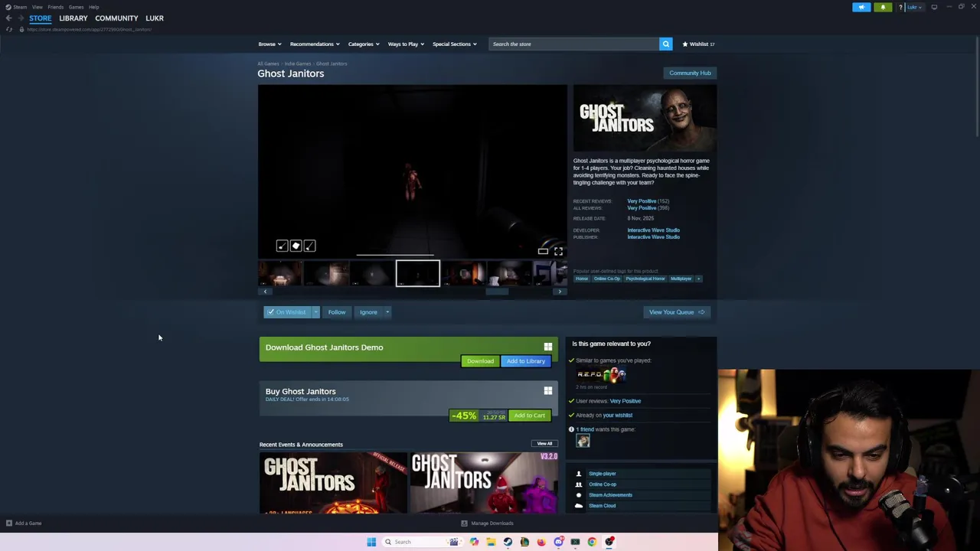980x551 pixels.
Task: Toggle fullscreen on the trailer video
Action: coord(558,251)
